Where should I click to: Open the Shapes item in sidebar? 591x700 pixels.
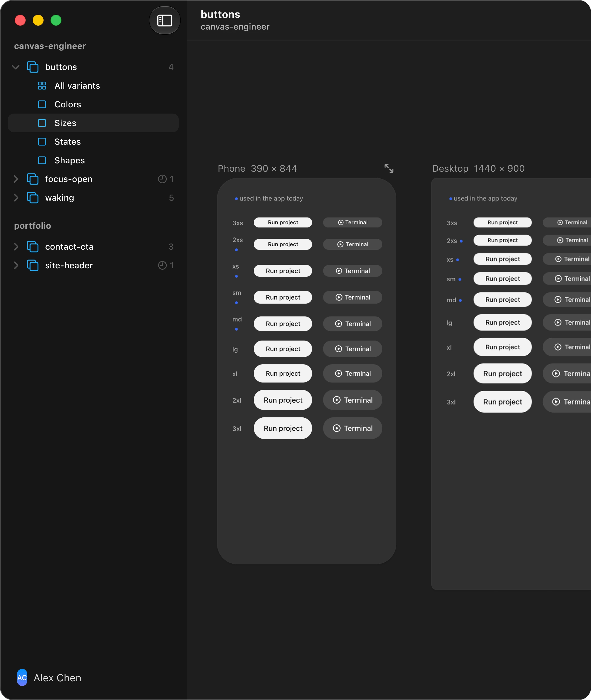pos(93,160)
